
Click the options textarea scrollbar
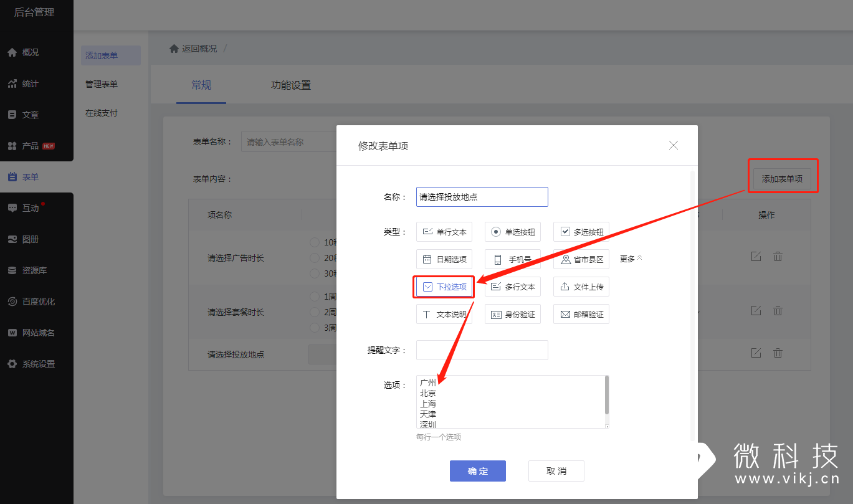607,395
